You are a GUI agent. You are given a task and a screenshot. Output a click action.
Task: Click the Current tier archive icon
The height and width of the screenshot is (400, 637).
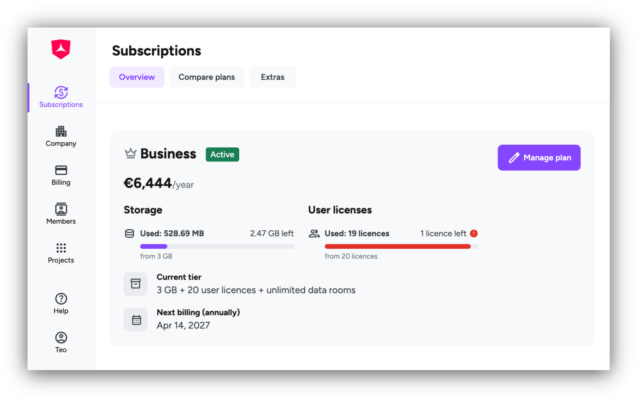tap(135, 283)
